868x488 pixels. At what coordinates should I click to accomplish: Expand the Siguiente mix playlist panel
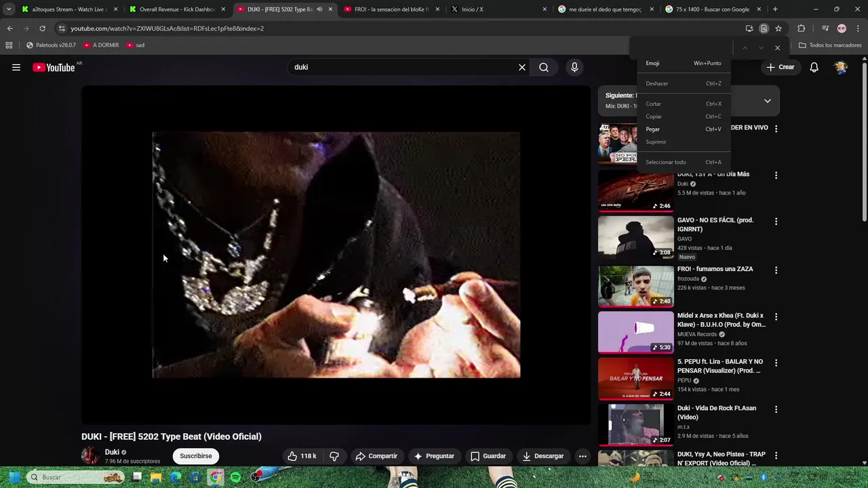click(768, 101)
